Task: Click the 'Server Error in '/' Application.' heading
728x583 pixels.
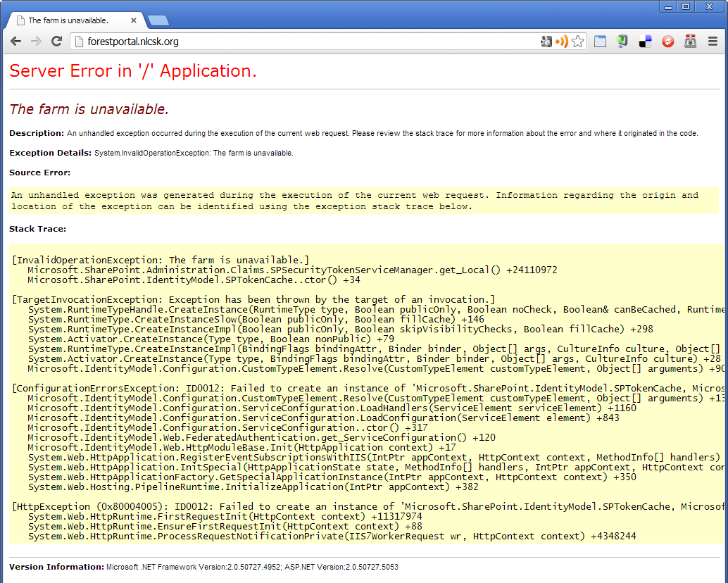Action: click(133, 71)
